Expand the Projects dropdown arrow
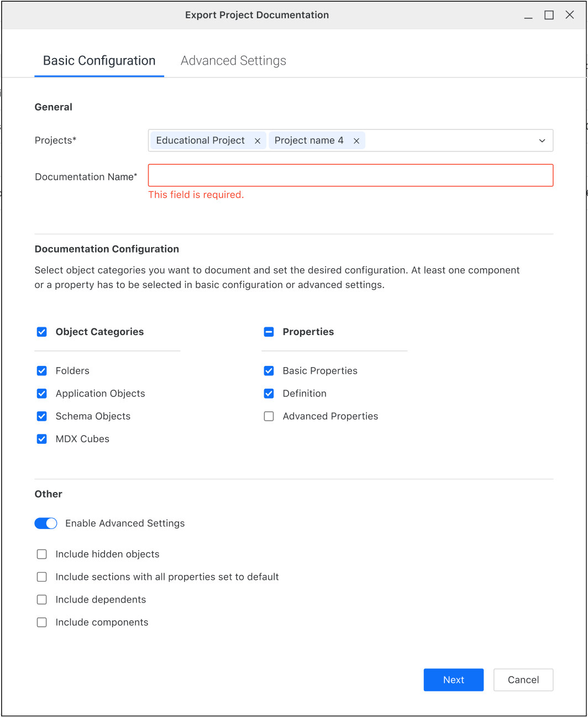 (x=542, y=141)
